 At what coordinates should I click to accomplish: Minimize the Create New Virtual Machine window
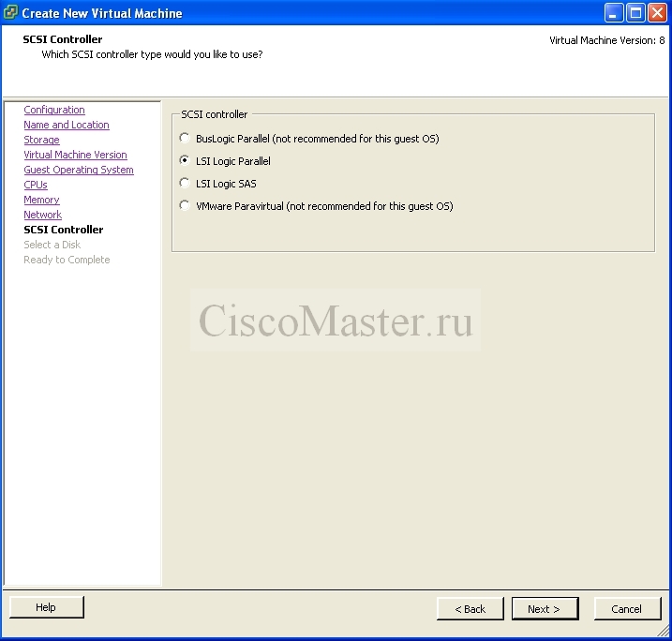coord(614,13)
